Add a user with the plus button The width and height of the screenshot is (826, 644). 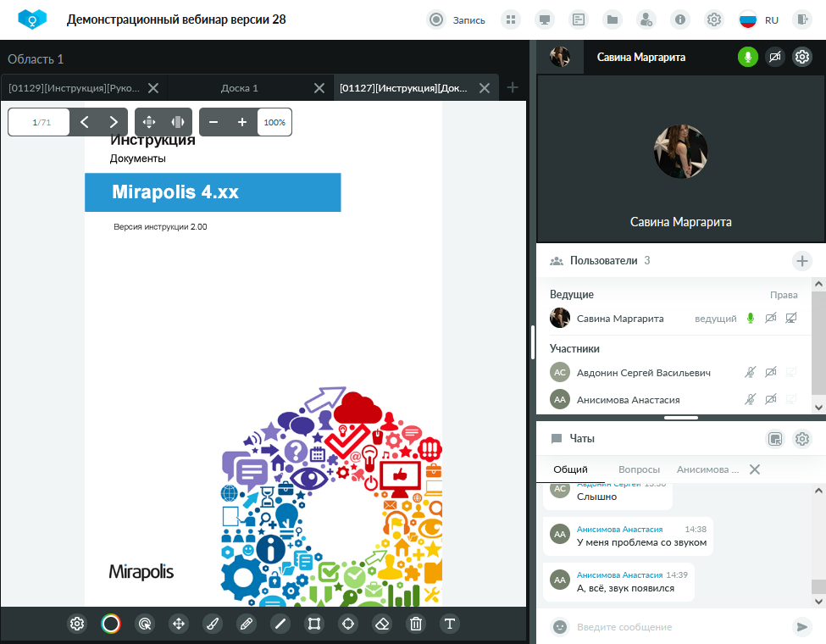[x=801, y=261]
